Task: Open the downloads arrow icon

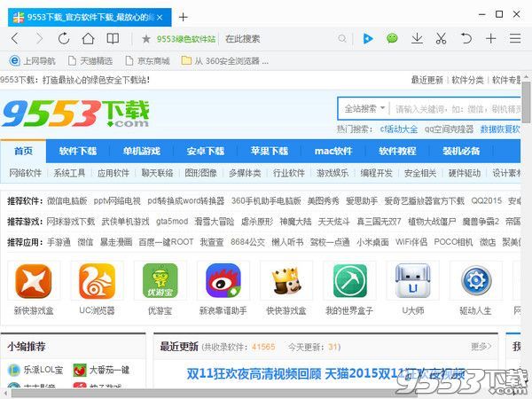Action: (417, 39)
